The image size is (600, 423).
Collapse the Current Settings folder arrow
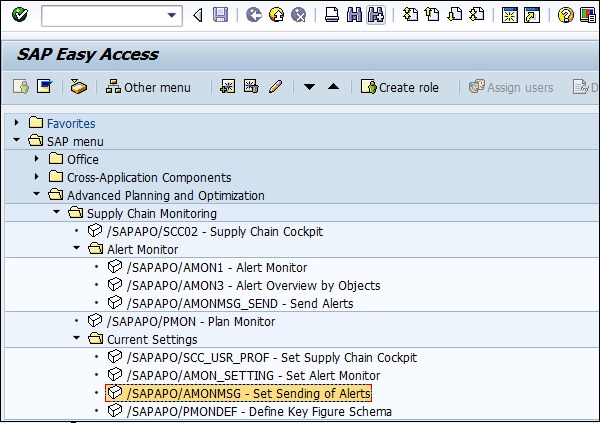coord(77,338)
